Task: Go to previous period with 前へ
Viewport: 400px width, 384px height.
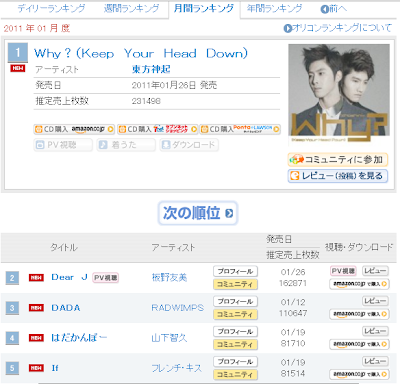Action: pos(333,9)
